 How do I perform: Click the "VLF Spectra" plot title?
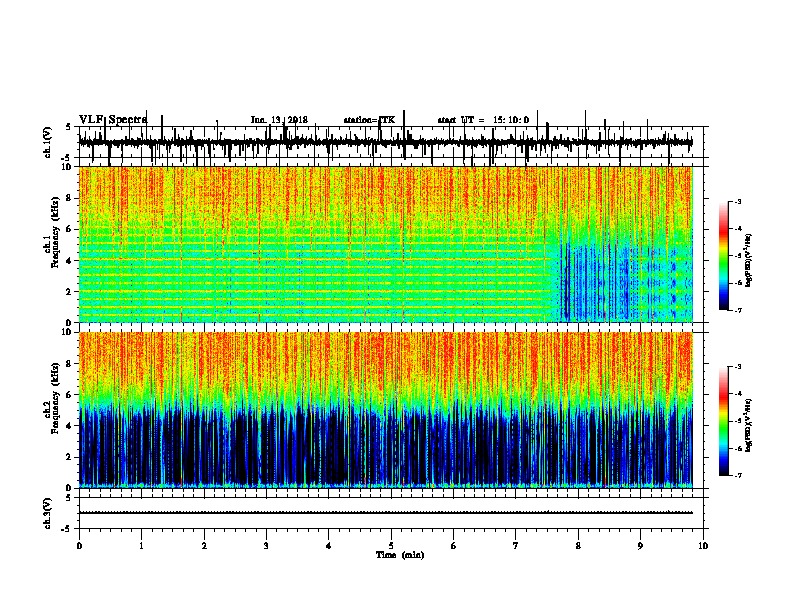pos(113,120)
